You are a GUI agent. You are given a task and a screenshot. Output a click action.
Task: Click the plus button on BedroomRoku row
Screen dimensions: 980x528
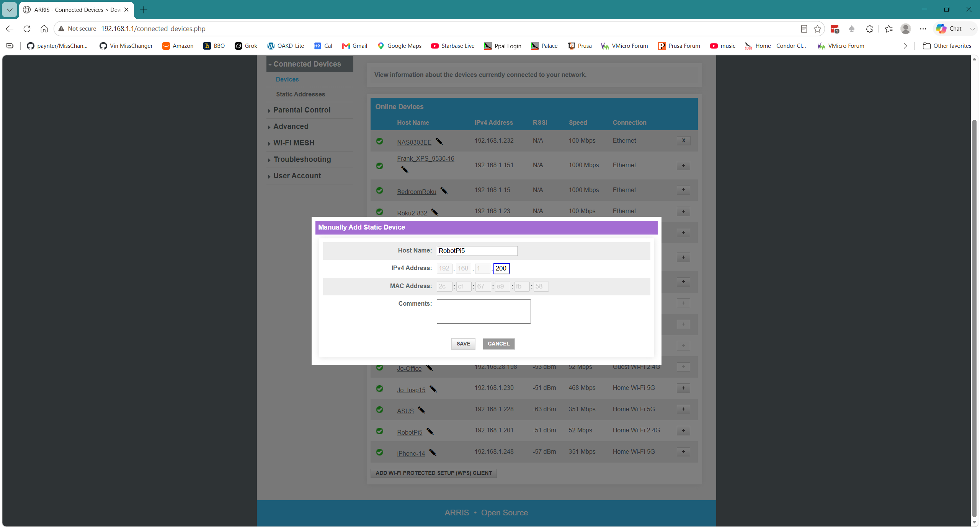tap(683, 190)
